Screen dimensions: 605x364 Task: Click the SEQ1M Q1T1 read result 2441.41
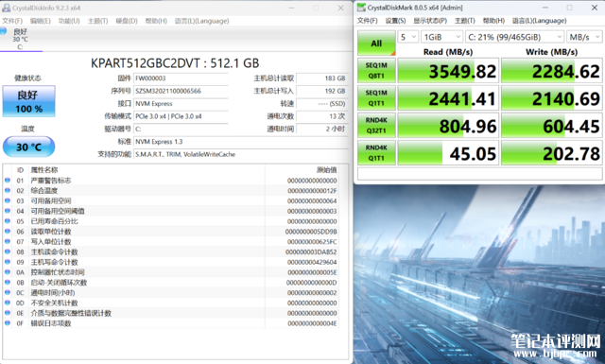pos(448,98)
